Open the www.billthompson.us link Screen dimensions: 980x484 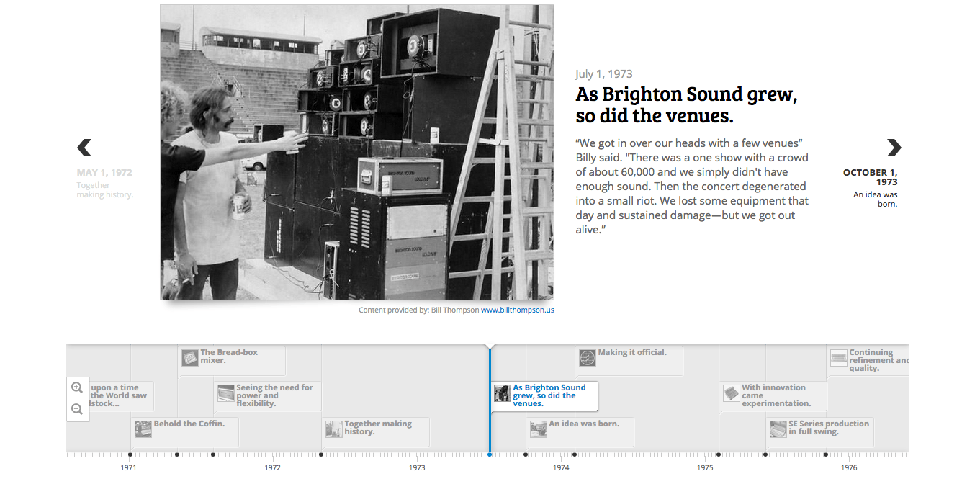(517, 310)
